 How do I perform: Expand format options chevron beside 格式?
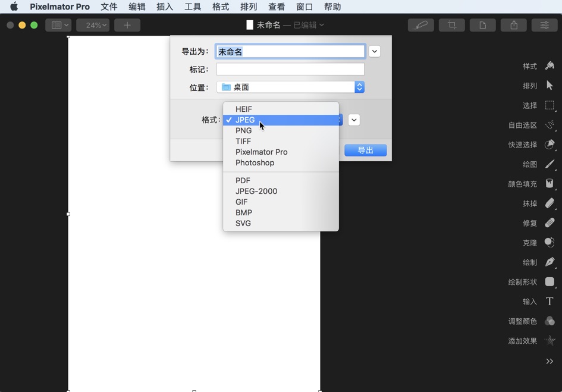click(354, 120)
